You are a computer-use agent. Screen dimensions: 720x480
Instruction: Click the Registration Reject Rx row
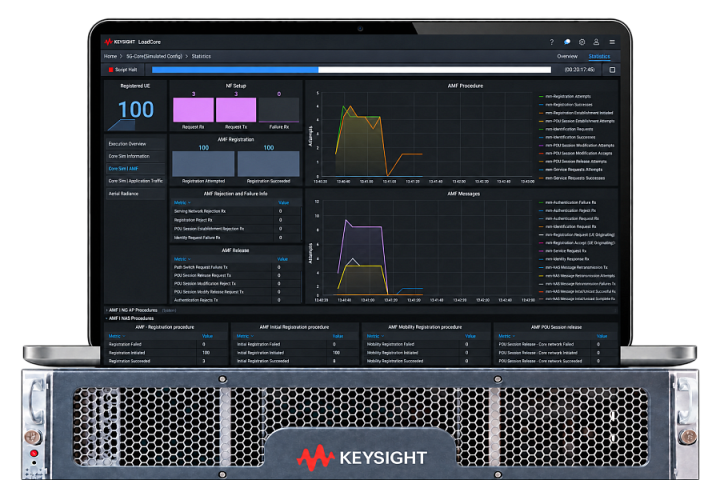[236, 220]
